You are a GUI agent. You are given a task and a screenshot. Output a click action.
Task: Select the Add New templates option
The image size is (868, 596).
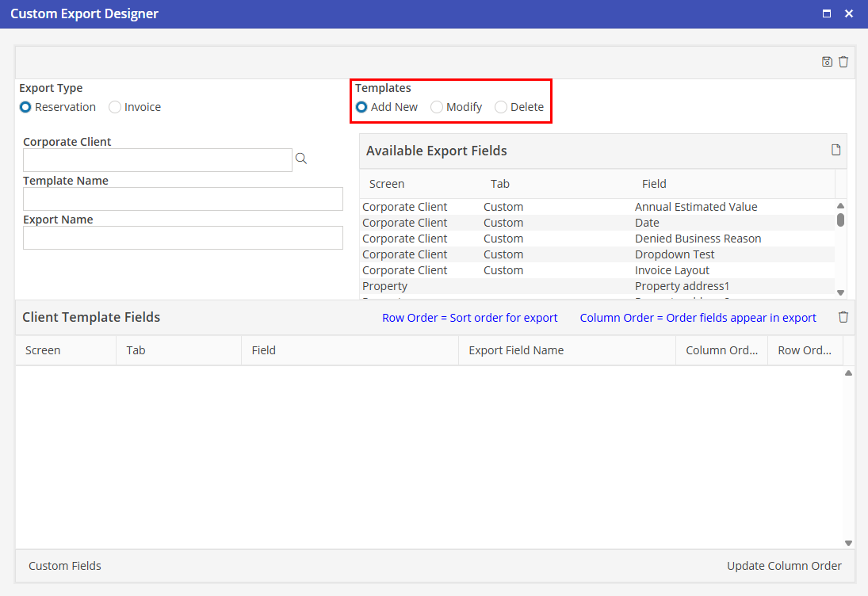click(x=362, y=107)
